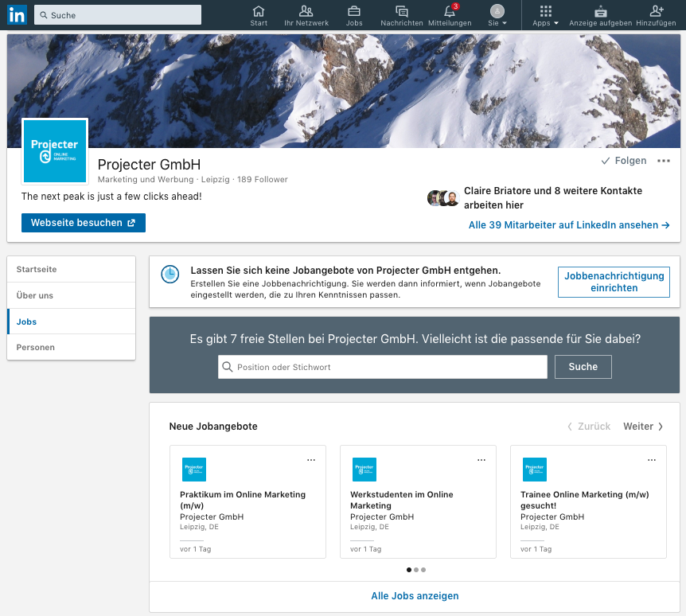
Task: Open Hinzufügen add-contact icon
Action: point(656,16)
